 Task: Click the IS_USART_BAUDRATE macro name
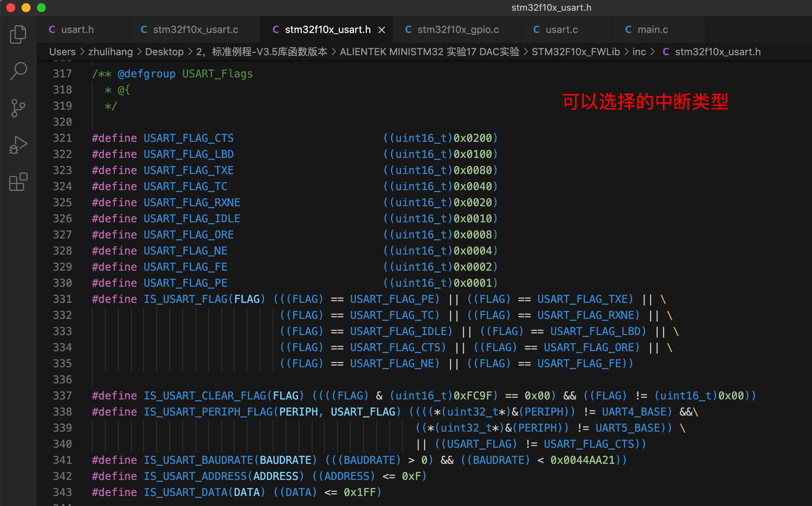(x=198, y=460)
